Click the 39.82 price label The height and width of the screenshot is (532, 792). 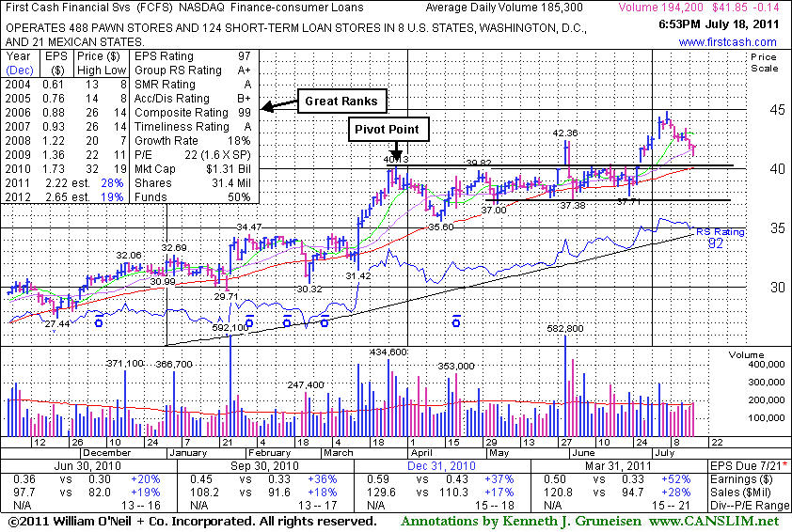[x=479, y=163]
